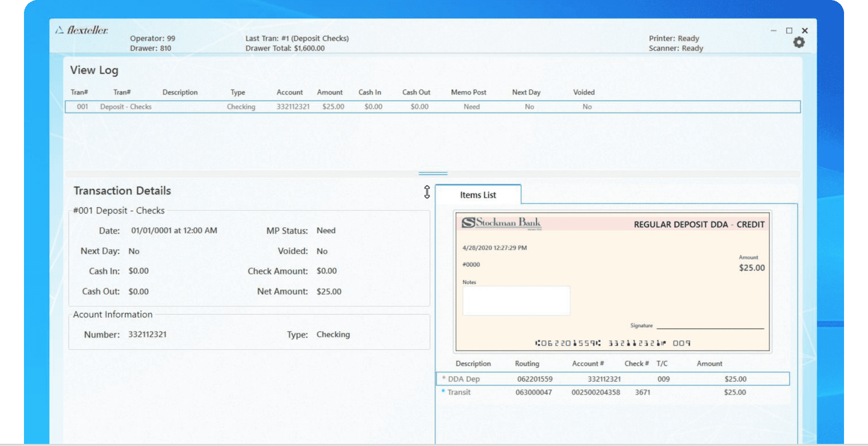Click the Transaction Details heading
The height and width of the screenshot is (446, 868).
(122, 190)
